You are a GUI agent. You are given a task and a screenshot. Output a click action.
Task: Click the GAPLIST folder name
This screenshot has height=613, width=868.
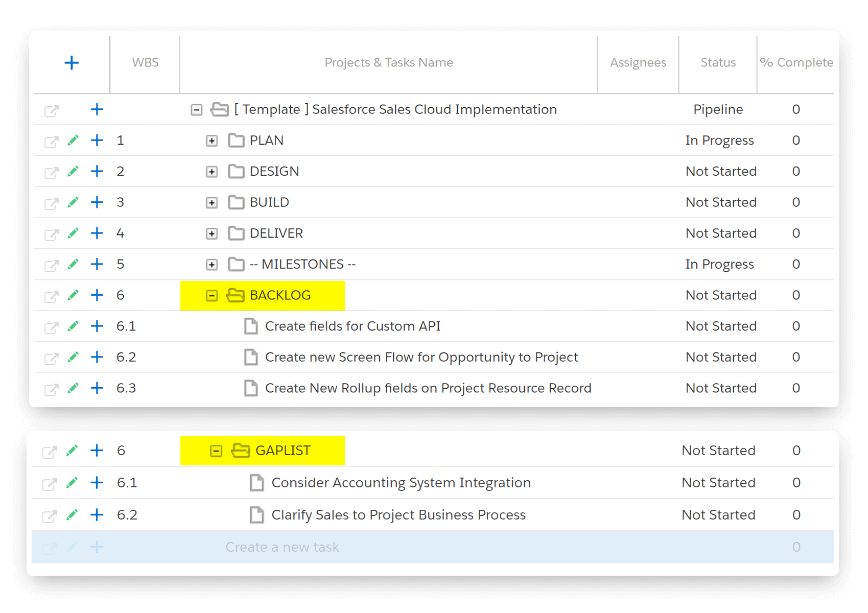[x=283, y=451]
